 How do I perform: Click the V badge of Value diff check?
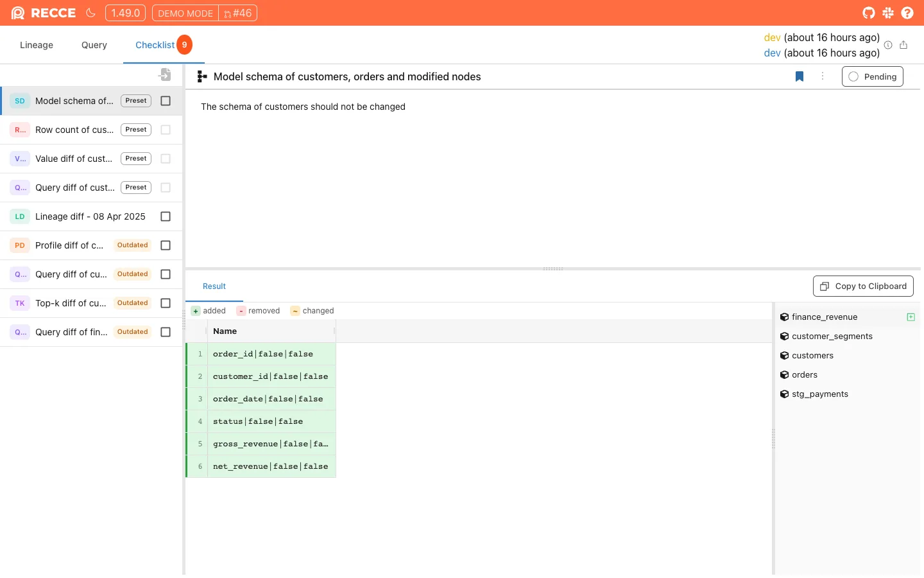coord(20,159)
